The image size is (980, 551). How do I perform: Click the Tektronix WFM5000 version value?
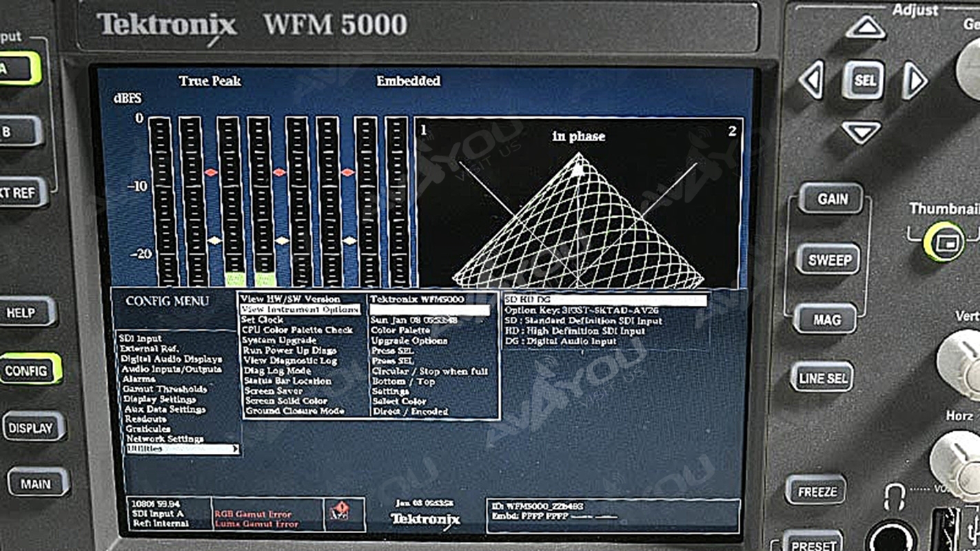[x=417, y=300]
